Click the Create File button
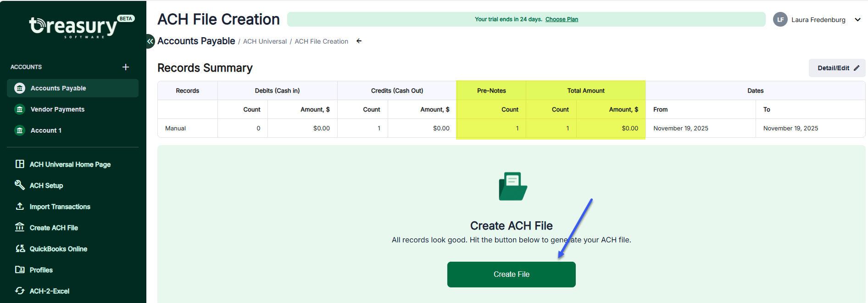The height and width of the screenshot is (303, 868). pos(511,275)
